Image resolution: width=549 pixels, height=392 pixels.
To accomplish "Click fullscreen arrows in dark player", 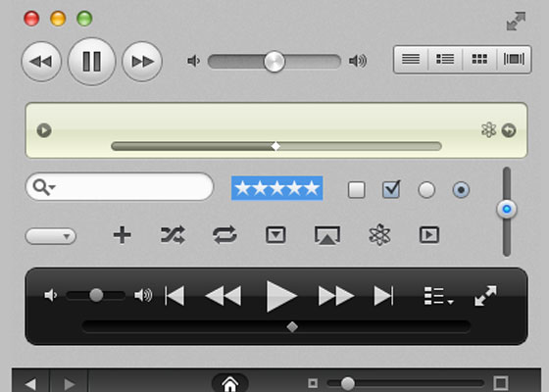I will [x=485, y=296].
